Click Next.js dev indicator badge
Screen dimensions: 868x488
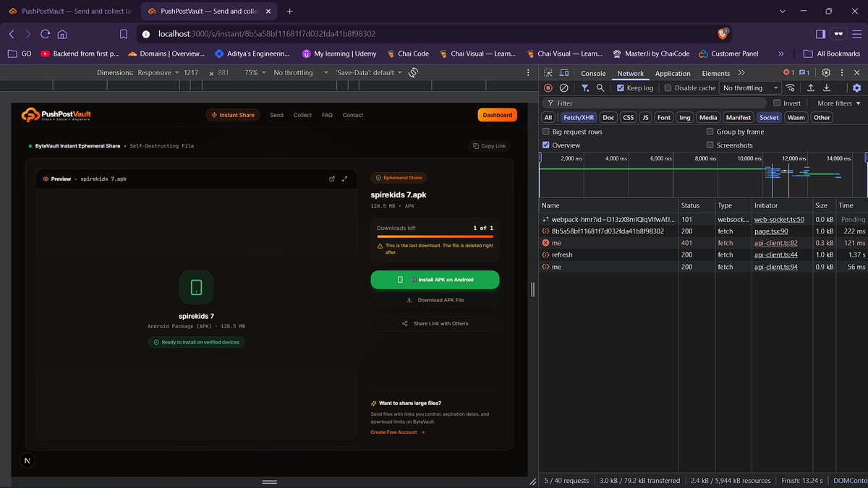pos(27,461)
